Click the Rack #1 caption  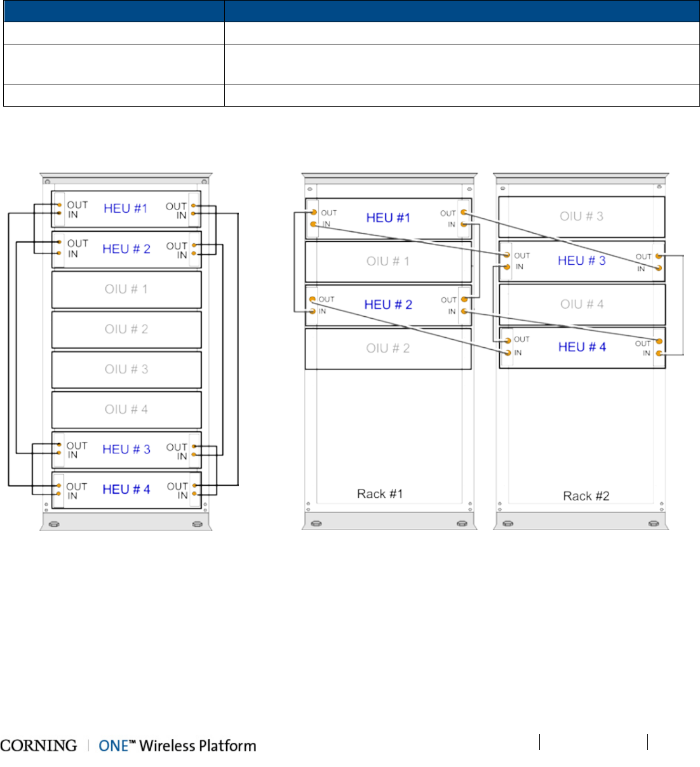click(x=380, y=494)
